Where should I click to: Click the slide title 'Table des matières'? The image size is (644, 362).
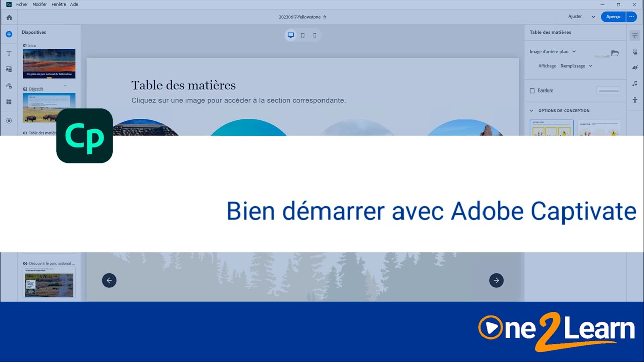(184, 85)
